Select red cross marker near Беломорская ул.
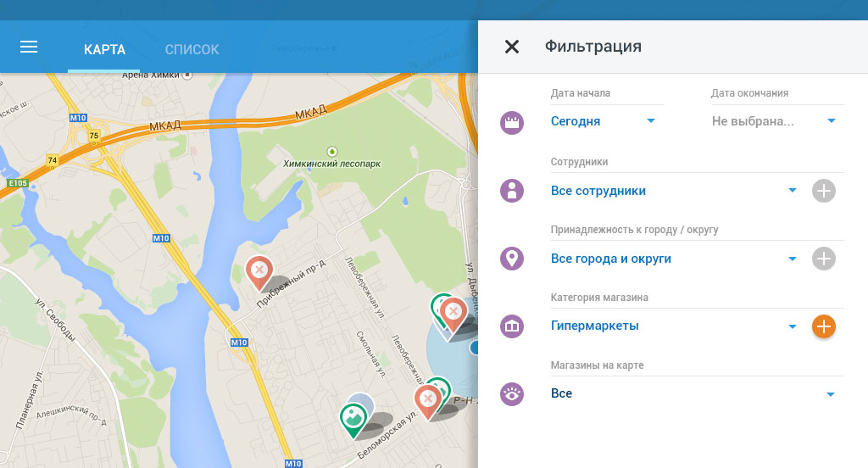Image resolution: width=868 pixels, height=468 pixels. click(x=428, y=402)
